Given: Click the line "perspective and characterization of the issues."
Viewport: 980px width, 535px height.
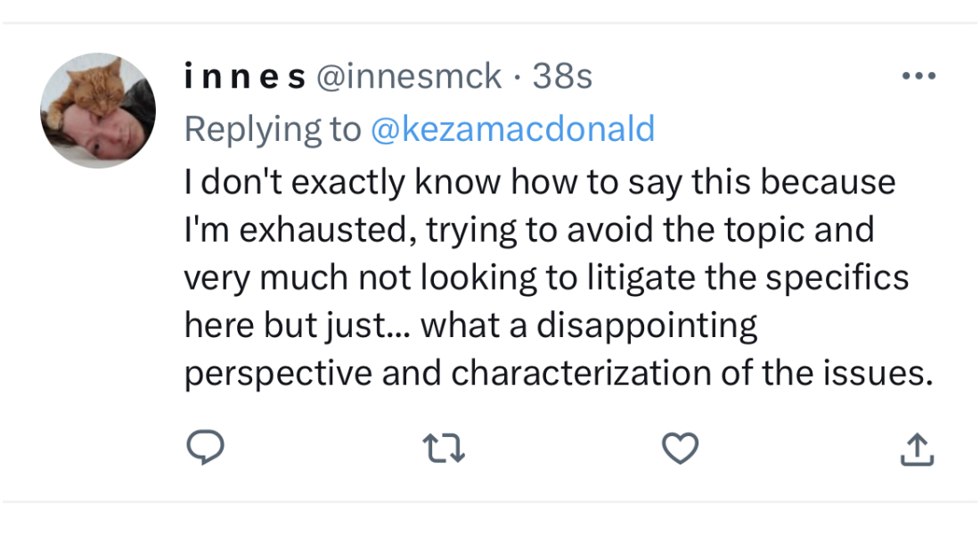Looking at the screenshot, I should pos(559,374).
